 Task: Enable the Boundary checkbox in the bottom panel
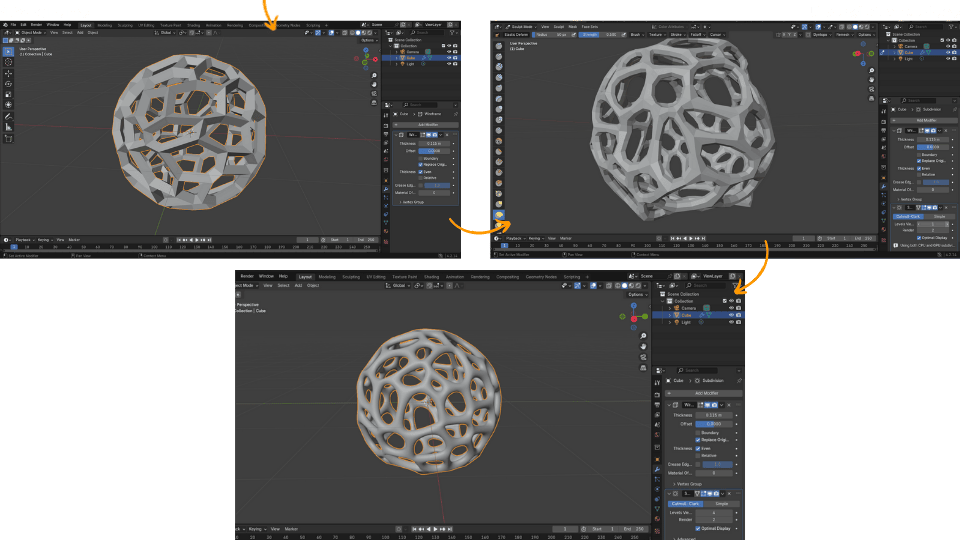pyautogui.click(x=698, y=432)
